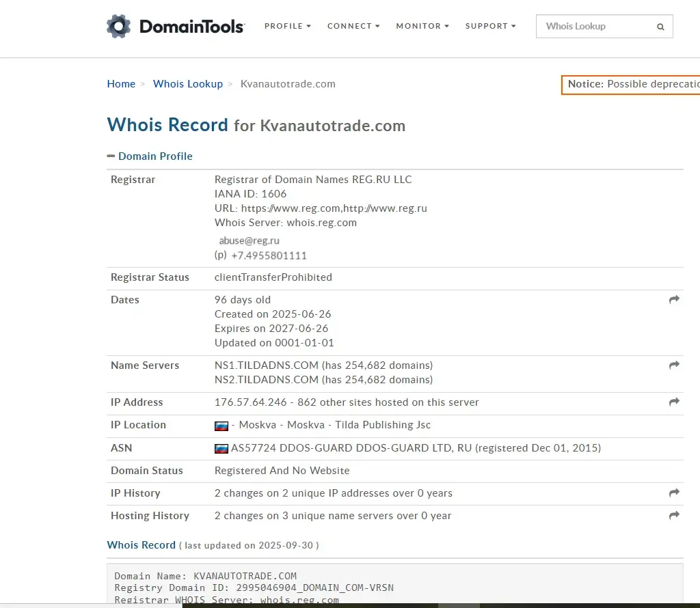Expand the Support menu
Screen dimensions: 700x608
tap(491, 27)
